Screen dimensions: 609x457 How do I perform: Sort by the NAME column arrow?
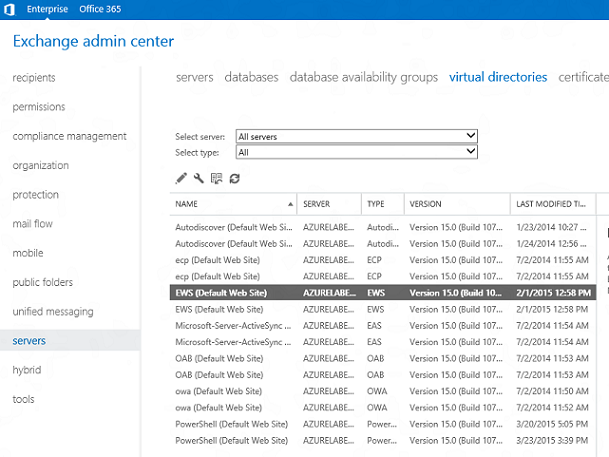click(x=290, y=204)
